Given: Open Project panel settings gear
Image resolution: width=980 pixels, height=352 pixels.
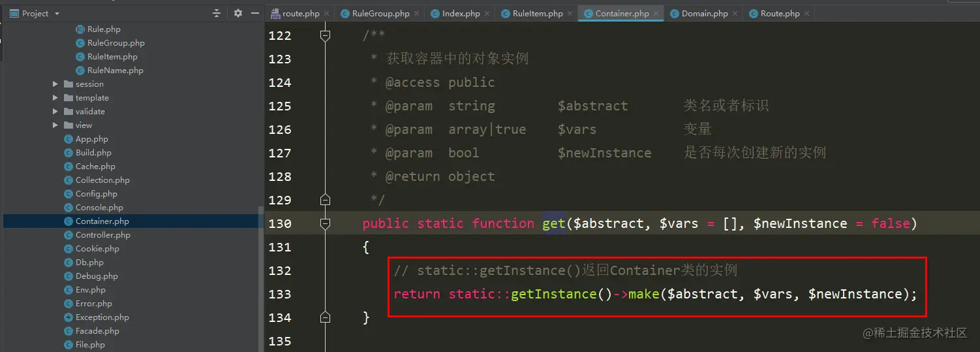Looking at the screenshot, I should (237, 13).
